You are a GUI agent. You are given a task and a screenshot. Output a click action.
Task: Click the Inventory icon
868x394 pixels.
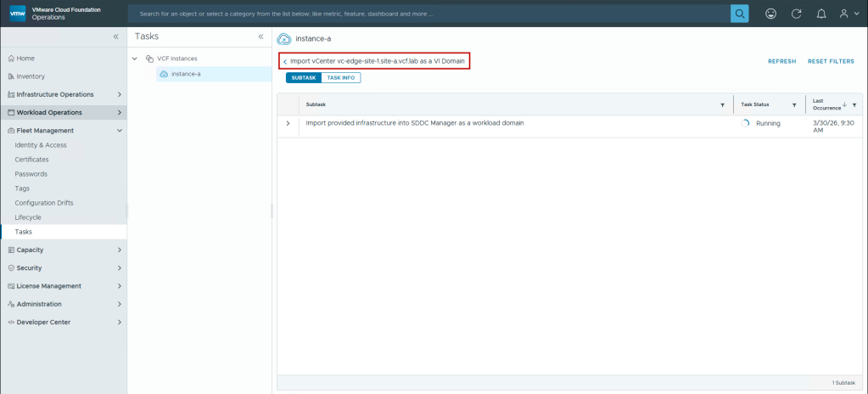[11, 76]
